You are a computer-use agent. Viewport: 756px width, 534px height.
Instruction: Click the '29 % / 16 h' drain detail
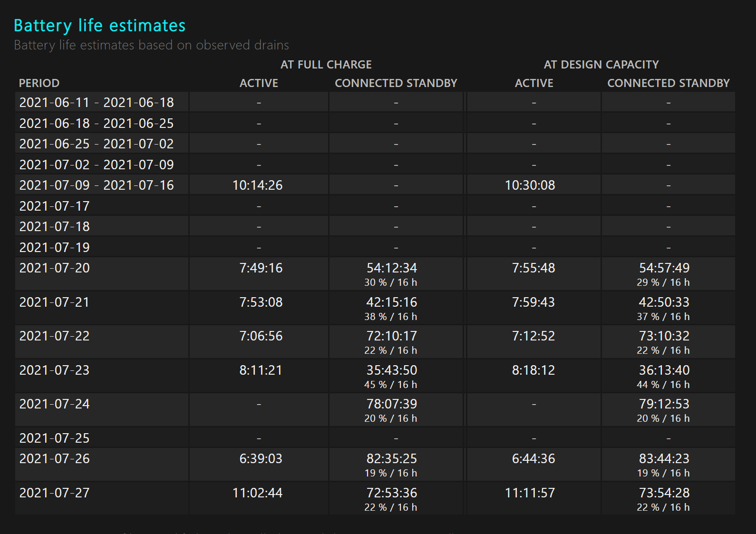(663, 282)
